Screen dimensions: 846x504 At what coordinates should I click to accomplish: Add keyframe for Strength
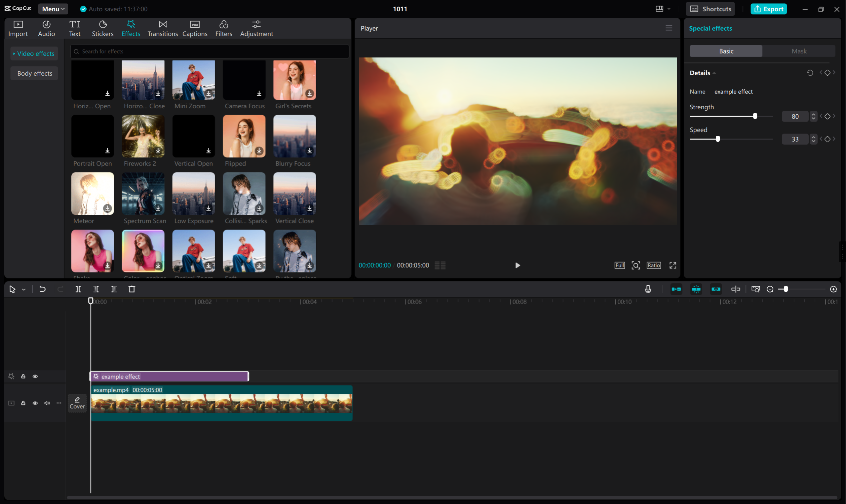pyautogui.click(x=827, y=116)
